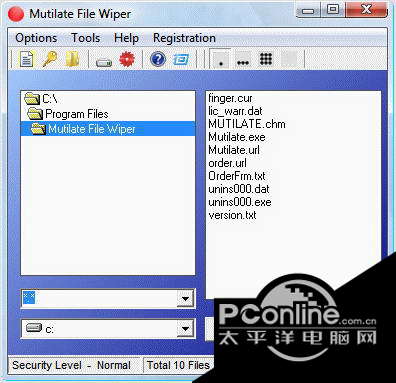Select OrderFrm.txt in file list
Screen dimensions: 396x383
coord(237,176)
